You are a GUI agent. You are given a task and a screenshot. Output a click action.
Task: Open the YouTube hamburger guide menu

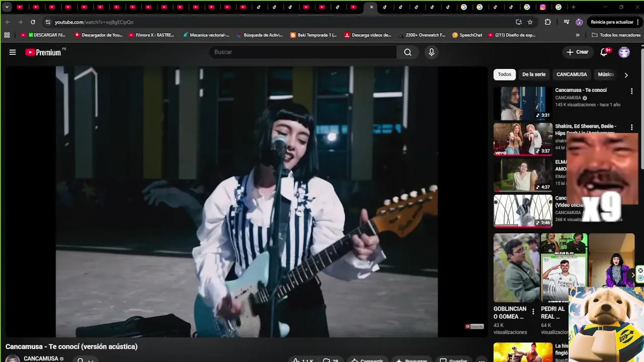point(13,52)
